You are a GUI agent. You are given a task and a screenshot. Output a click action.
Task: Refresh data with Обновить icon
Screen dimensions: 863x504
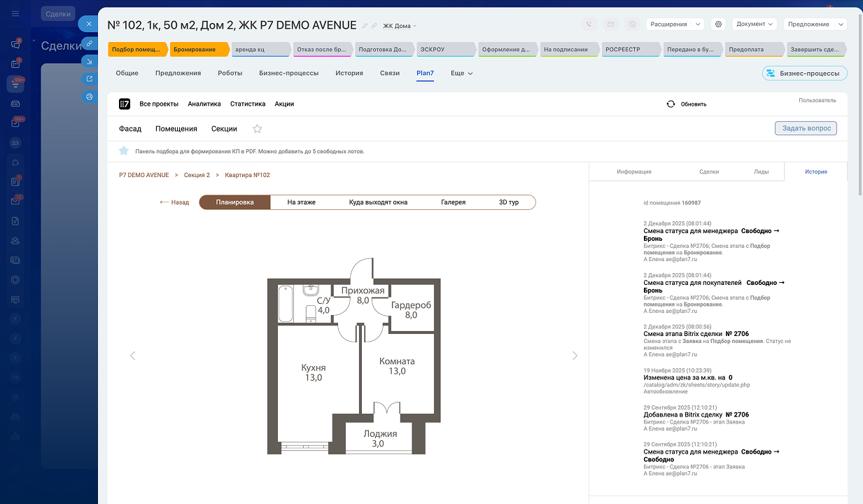[671, 104]
